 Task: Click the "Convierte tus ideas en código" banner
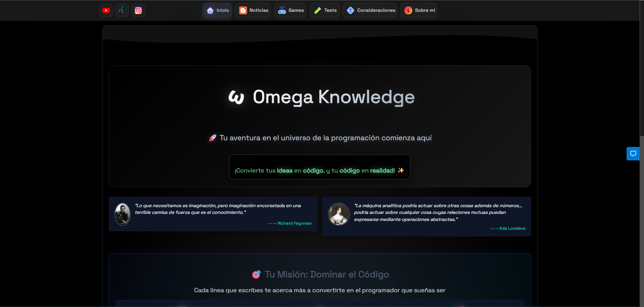coord(320,167)
